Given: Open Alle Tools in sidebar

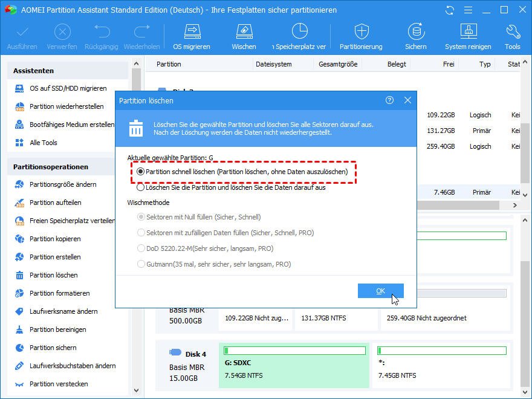Looking at the screenshot, I should click(x=36, y=143).
